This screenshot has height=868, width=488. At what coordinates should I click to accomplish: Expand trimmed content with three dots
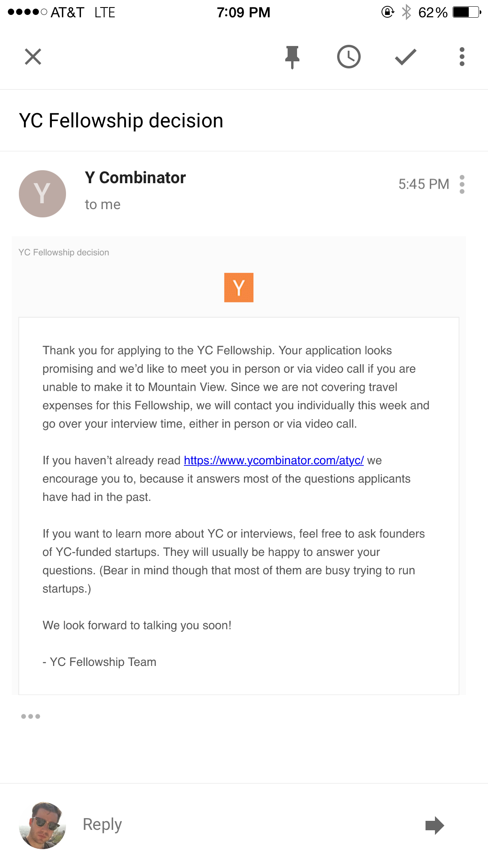(31, 716)
